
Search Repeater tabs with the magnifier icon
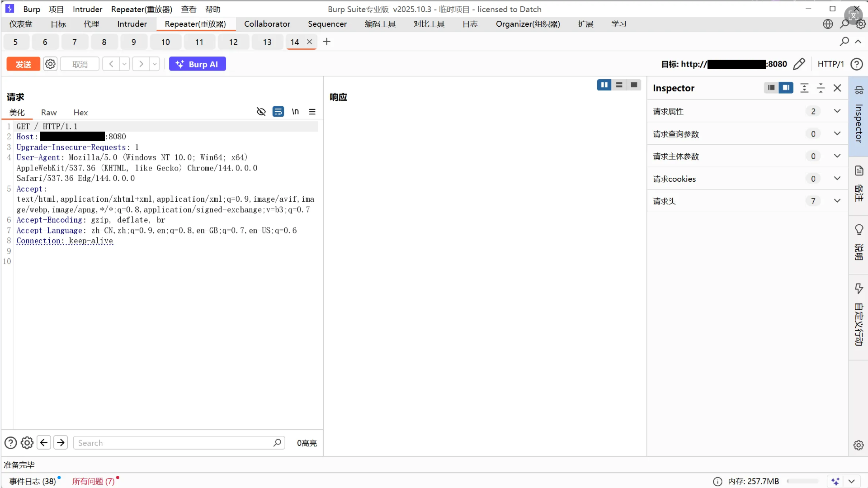(844, 42)
